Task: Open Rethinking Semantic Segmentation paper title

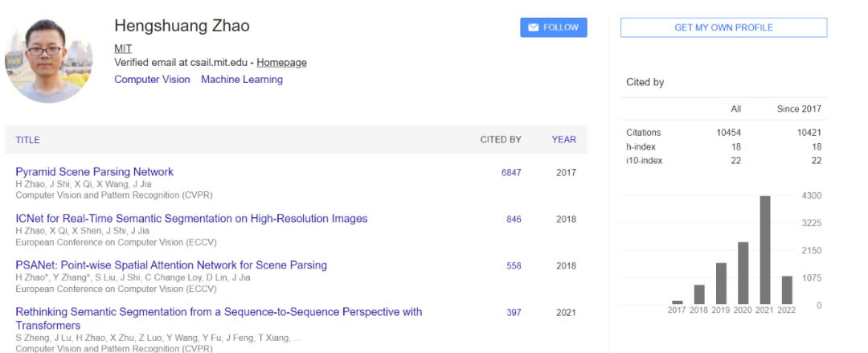Action: click(219, 312)
